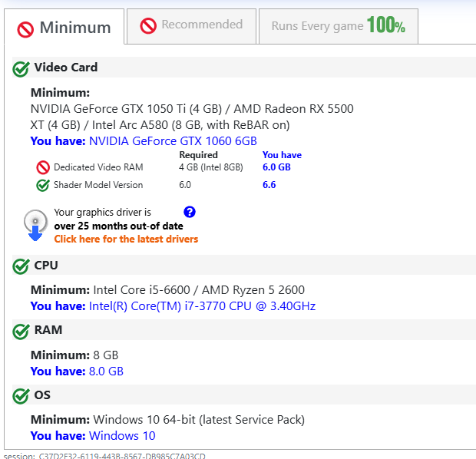Screen dimensions: 476x459
Task: Click the pass icon next to Shader Model Version
Action: (x=43, y=185)
